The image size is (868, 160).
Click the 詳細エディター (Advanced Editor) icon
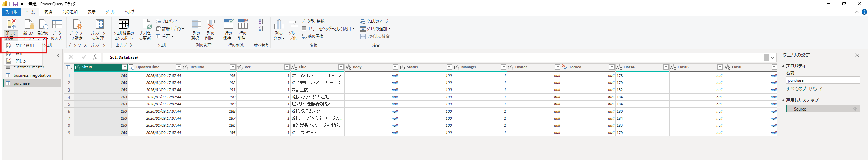tap(158, 29)
